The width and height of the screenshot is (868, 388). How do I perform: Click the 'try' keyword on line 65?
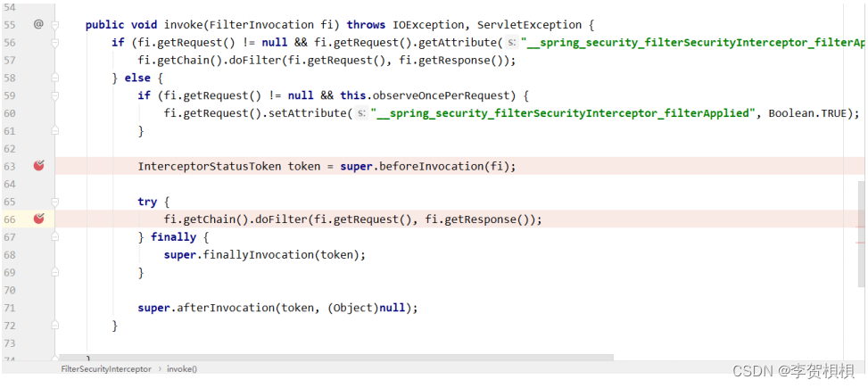147,202
